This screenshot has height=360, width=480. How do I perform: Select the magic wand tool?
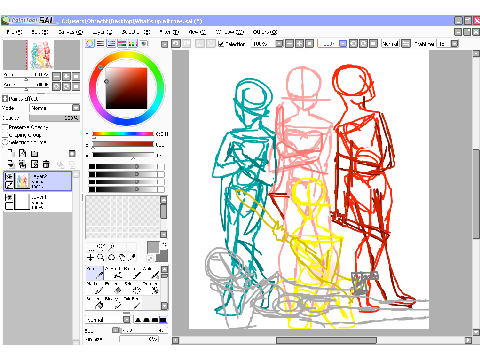(x=112, y=247)
